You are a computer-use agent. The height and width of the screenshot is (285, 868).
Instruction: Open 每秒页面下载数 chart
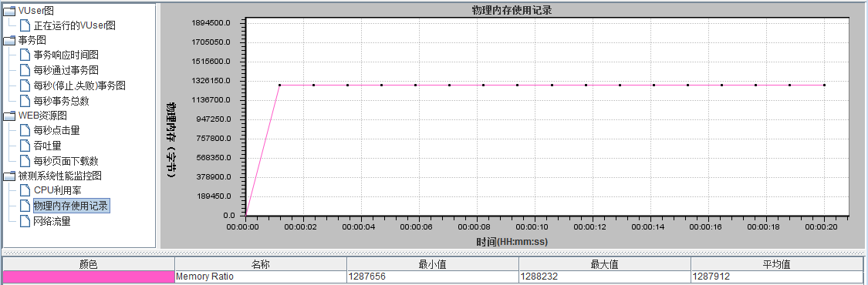click(66, 161)
